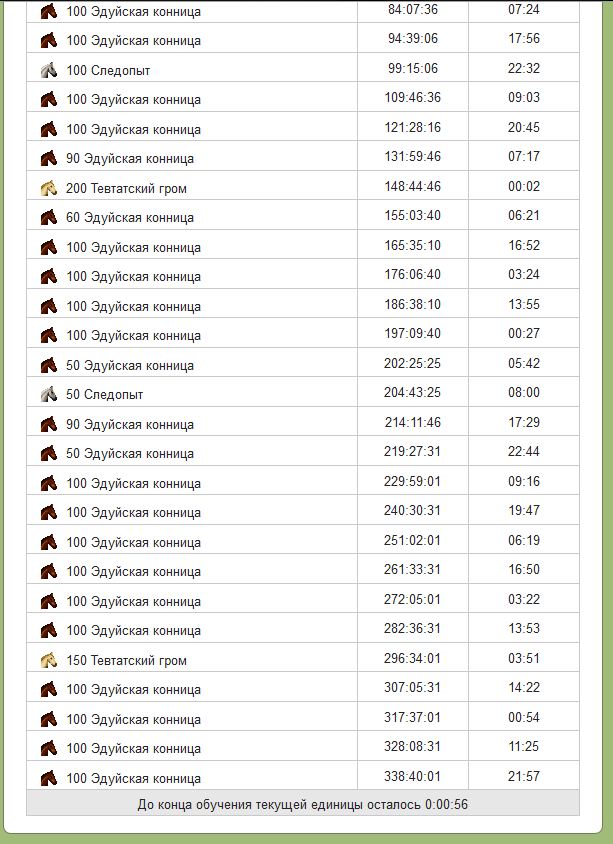
Task: Click the horse icon in the 186:38:10 row
Action: click(x=49, y=306)
